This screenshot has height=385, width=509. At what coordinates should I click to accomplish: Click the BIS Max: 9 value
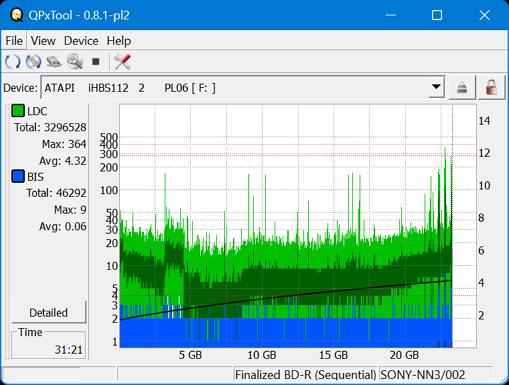[70, 210]
